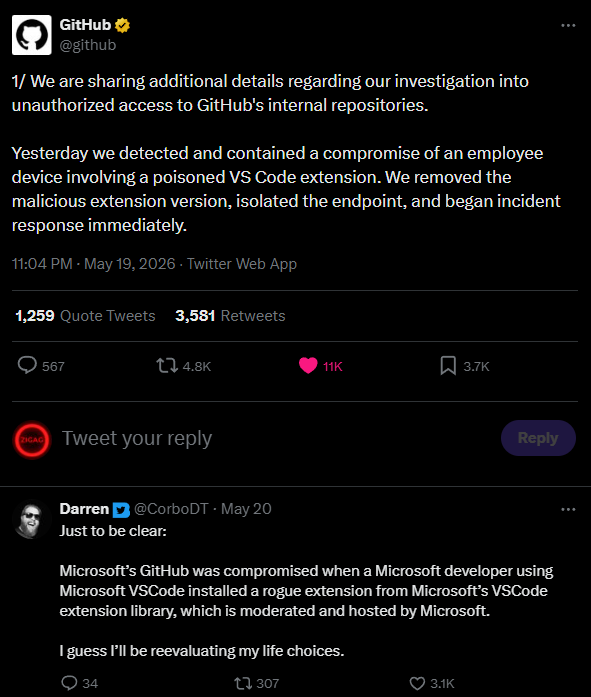Retweet Darren's reply showing 307
The width and height of the screenshot is (591, 697).
tap(243, 683)
